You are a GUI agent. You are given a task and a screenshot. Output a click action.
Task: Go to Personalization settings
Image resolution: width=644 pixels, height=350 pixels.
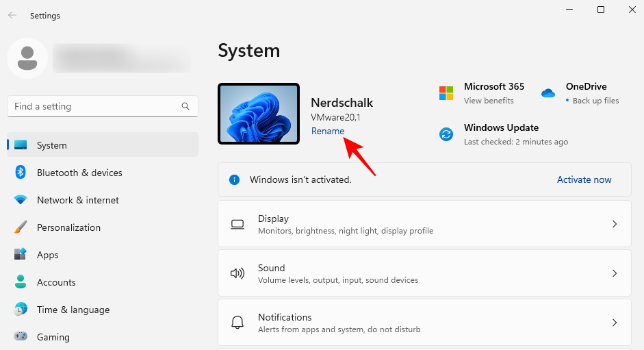[x=103, y=227]
